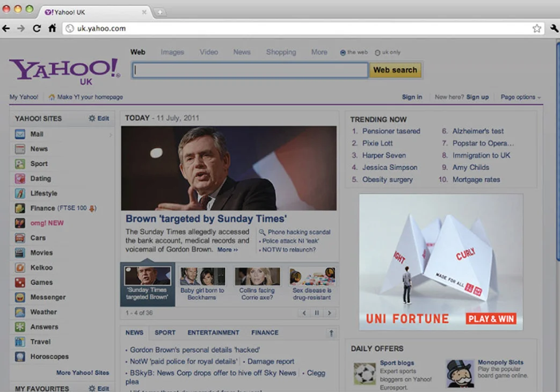Open trending topic Mortgage rates

tap(476, 180)
